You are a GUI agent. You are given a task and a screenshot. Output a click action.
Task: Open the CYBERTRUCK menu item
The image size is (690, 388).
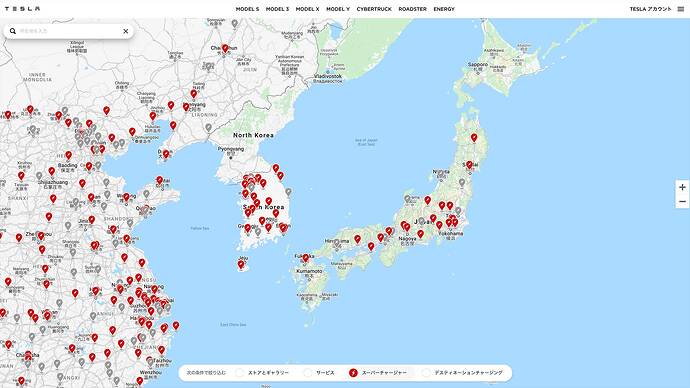pos(374,9)
